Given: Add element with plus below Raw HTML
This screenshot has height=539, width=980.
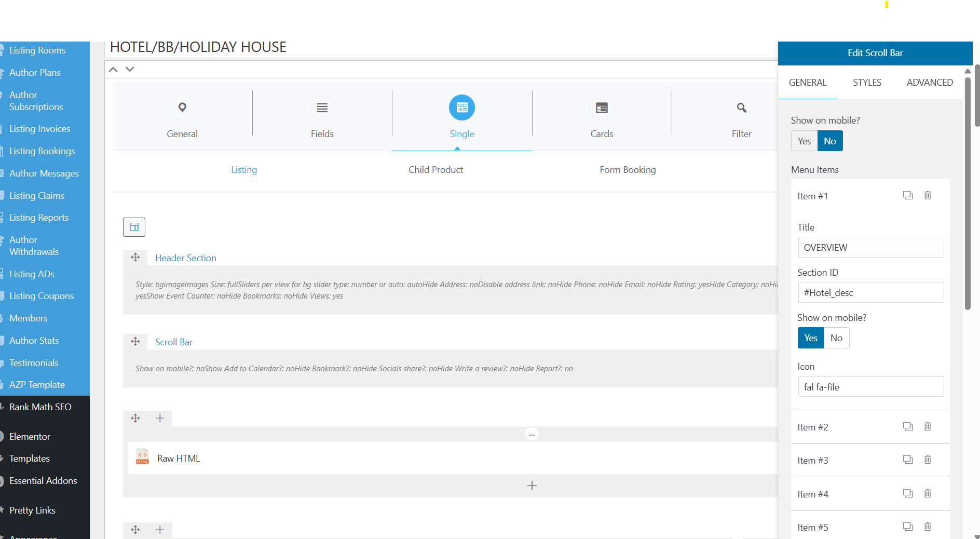Looking at the screenshot, I should pos(532,486).
